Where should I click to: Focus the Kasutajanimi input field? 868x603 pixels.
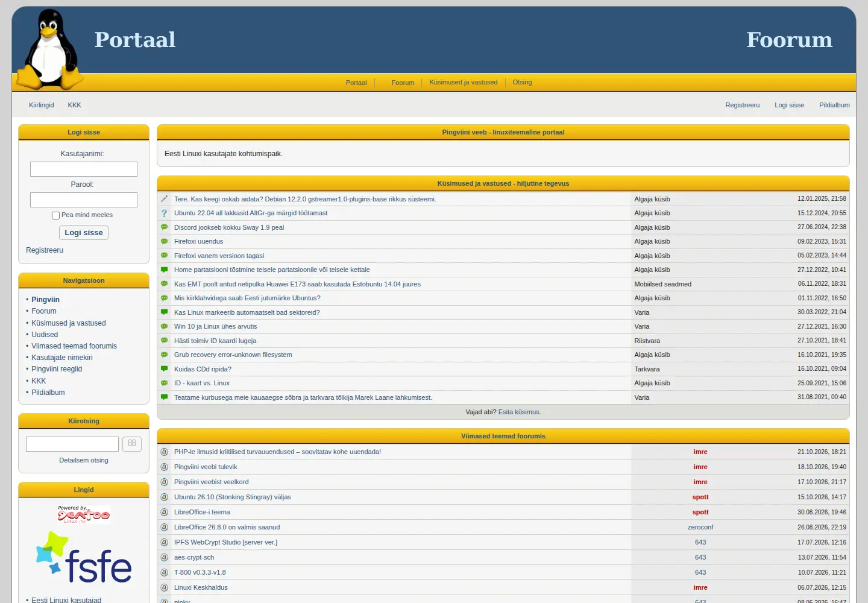[x=84, y=169]
